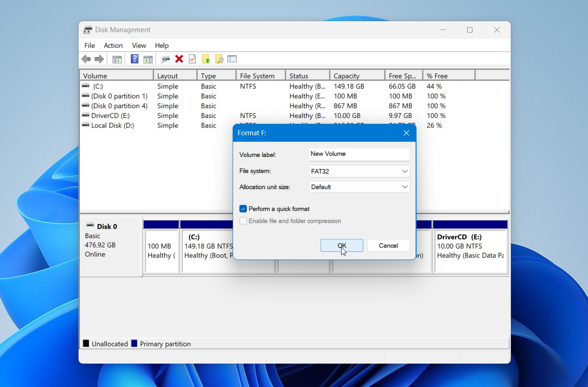This screenshot has width=588, height=387.
Task: Select the (Disk 0 partition 4) row name
Action: (120, 105)
